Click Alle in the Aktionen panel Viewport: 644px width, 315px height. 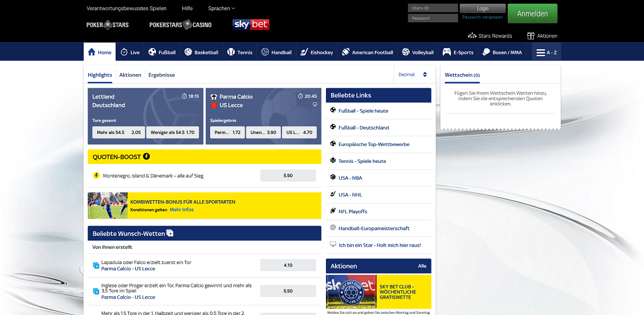click(422, 266)
